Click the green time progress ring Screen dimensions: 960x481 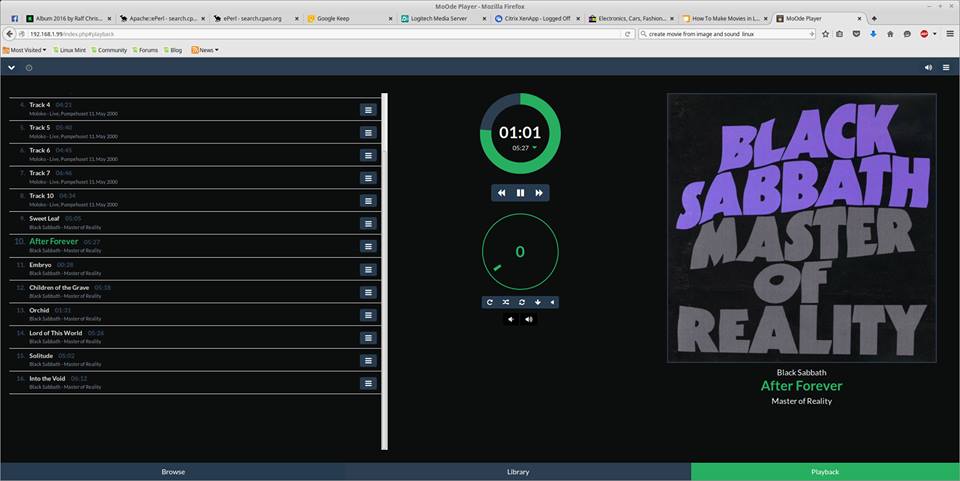pos(520,133)
